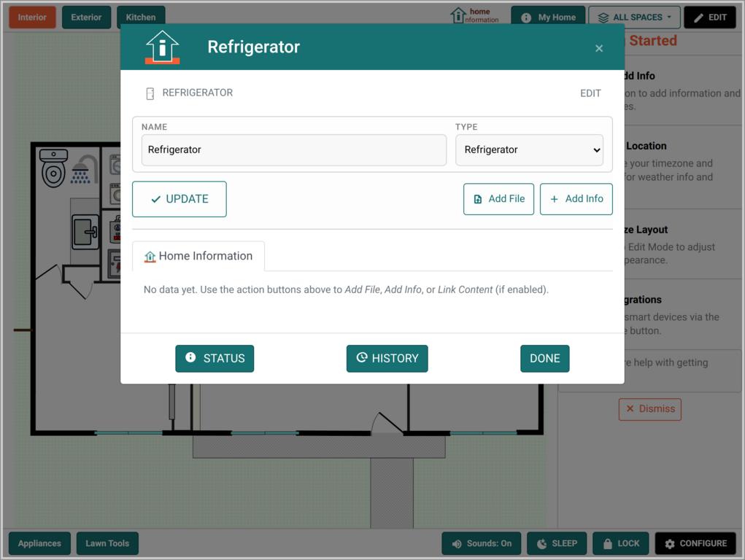Click the LOCK button
This screenshot has width=745, height=560.
coord(620,543)
